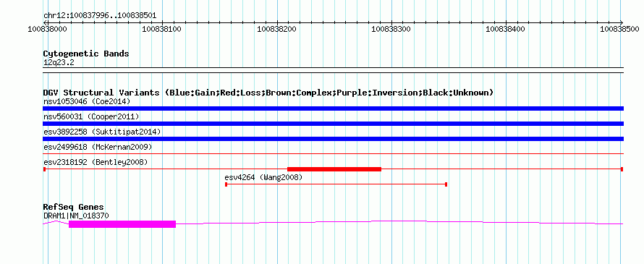Select variant label esv2318192 (Bentley2008)
The height and width of the screenshot is (264, 644).
[96, 162]
